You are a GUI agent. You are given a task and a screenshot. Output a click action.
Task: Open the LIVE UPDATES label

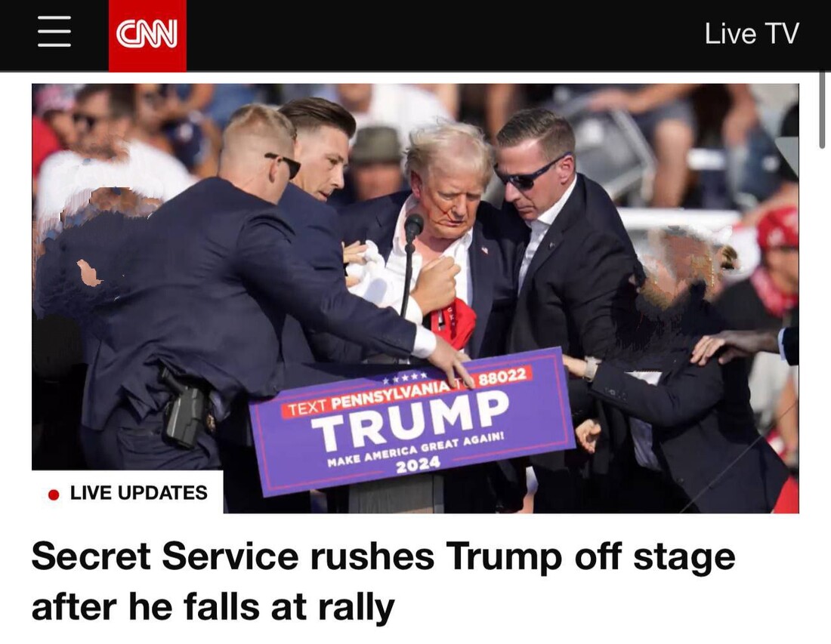tap(139, 493)
